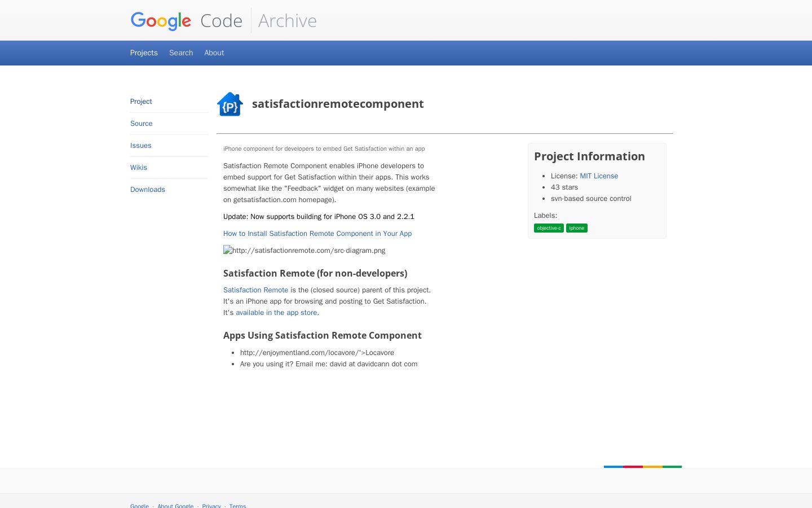The image size is (812, 508).
Task: Open the Terms footer link
Action: point(237,506)
